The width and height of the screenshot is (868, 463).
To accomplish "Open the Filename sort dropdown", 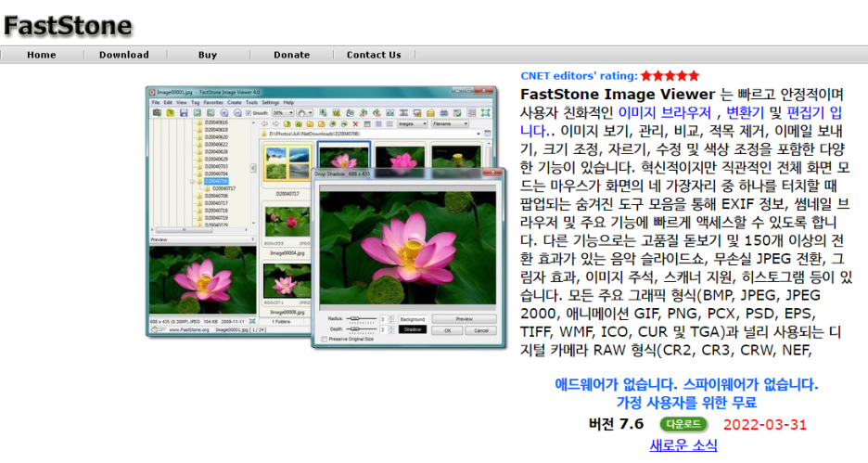I will (x=450, y=124).
